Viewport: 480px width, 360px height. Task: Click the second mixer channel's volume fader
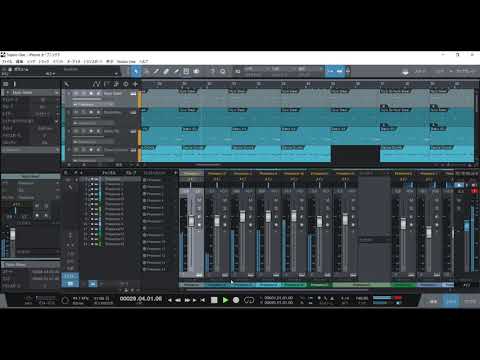click(x=217, y=221)
